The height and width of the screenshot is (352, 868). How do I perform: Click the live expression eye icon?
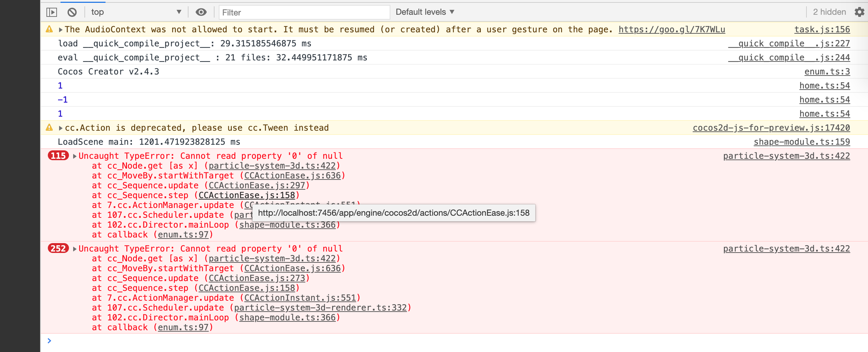click(201, 12)
